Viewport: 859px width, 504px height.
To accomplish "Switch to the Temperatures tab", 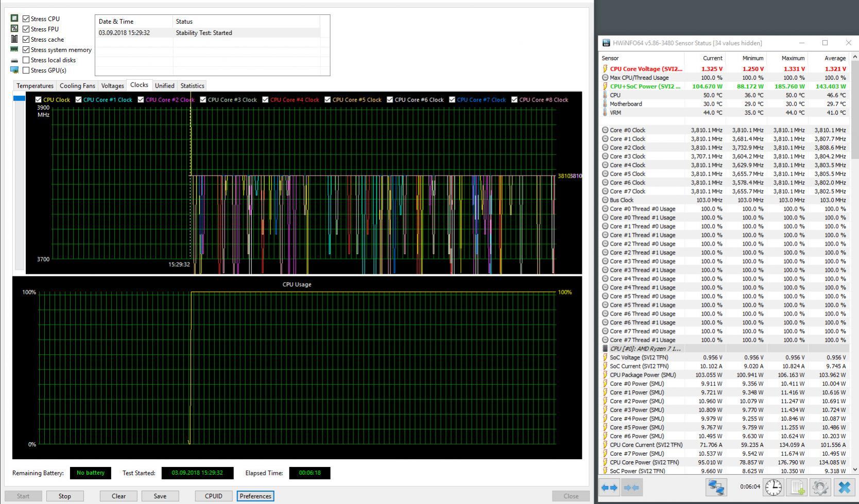I will click(x=35, y=85).
